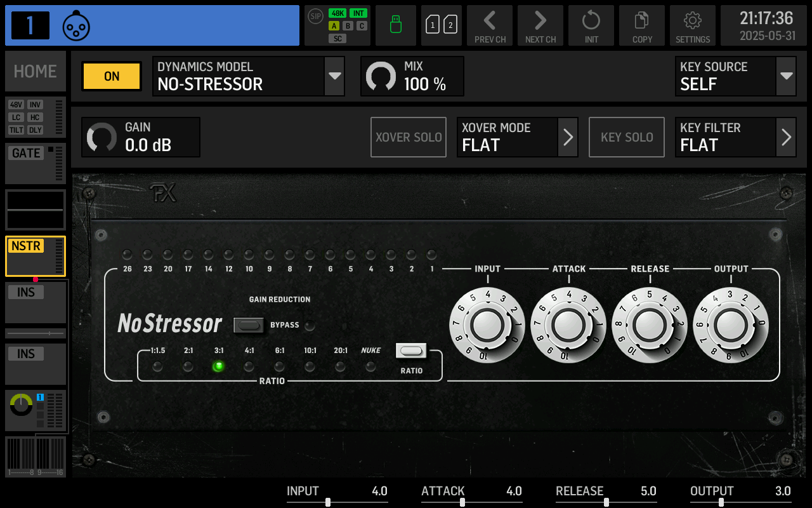
Task: Select the HOME tab in sidebar
Action: click(x=35, y=71)
